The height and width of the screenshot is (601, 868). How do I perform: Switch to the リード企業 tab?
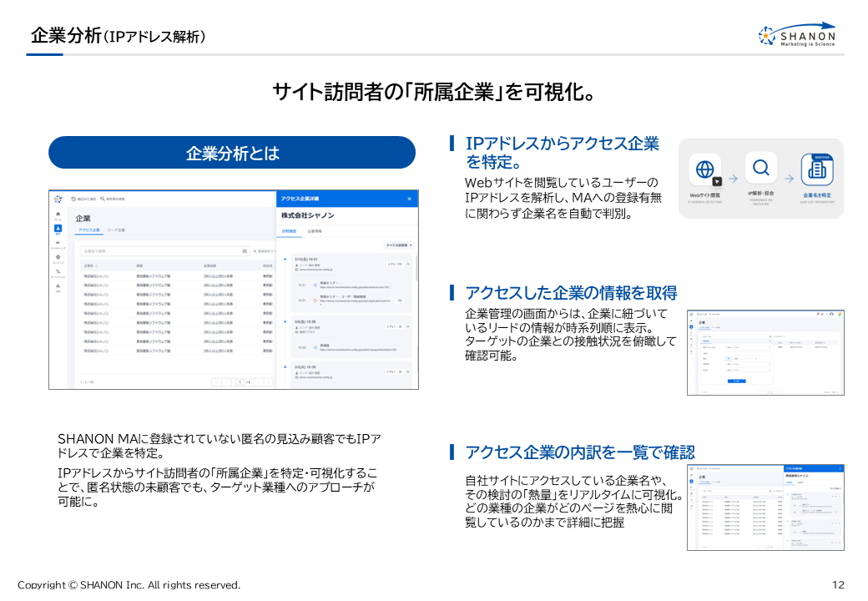[x=116, y=230]
